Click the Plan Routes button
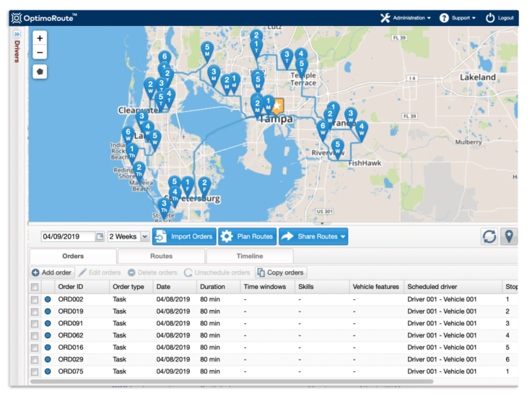 click(x=247, y=237)
